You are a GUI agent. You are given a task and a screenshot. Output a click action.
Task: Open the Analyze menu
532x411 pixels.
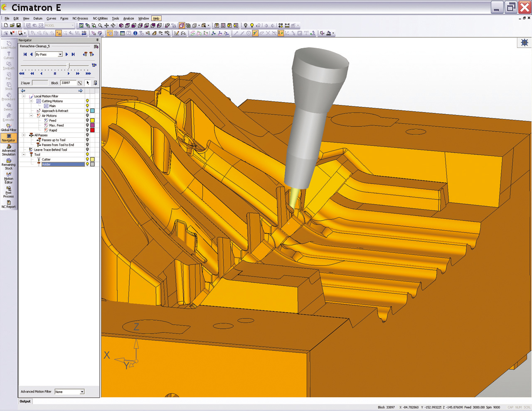[128, 18]
